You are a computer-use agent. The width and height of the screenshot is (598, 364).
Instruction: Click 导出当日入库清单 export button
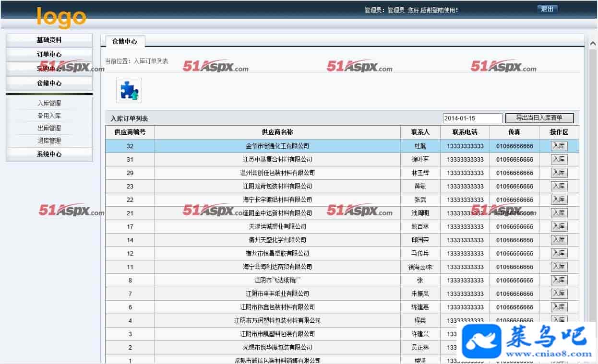(x=539, y=118)
